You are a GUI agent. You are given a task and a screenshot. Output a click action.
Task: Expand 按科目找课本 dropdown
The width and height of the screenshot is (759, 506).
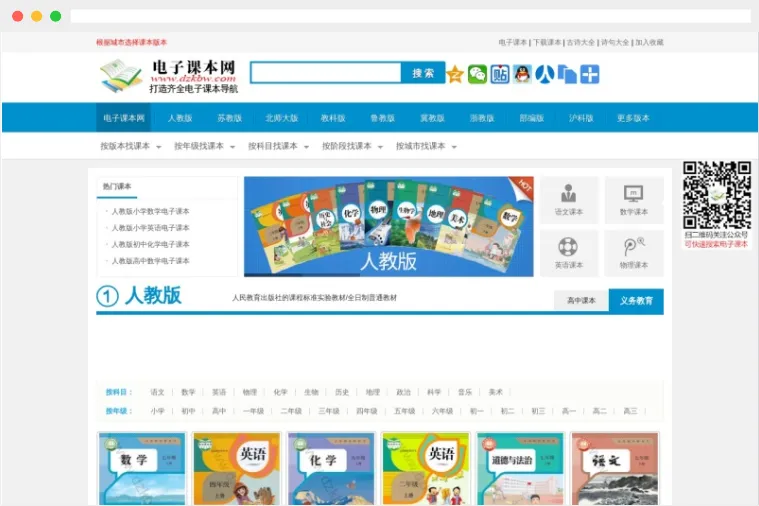(278, 146)
